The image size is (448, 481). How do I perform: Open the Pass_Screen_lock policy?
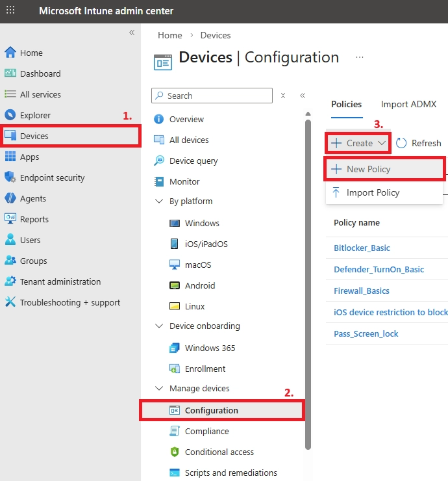click(366, 333)
